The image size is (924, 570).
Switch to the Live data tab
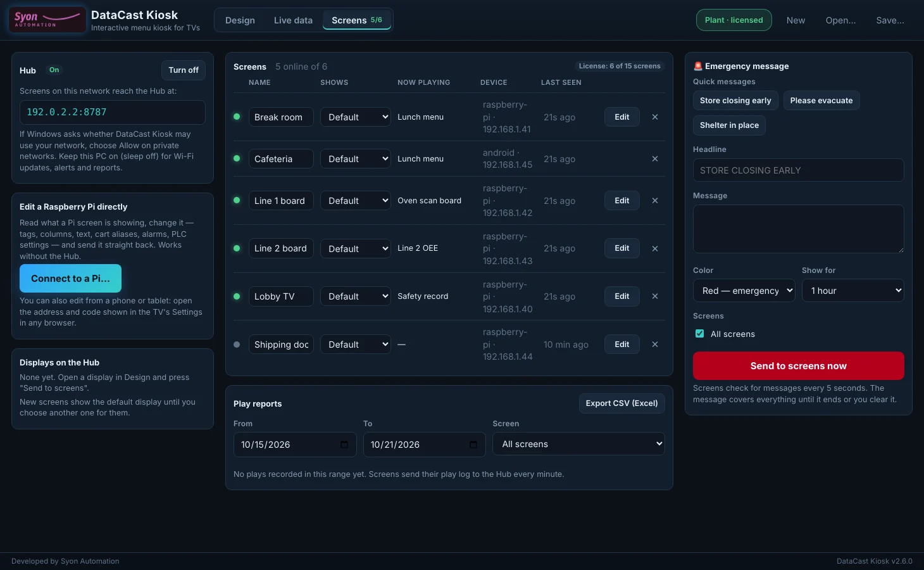point(294,20)
